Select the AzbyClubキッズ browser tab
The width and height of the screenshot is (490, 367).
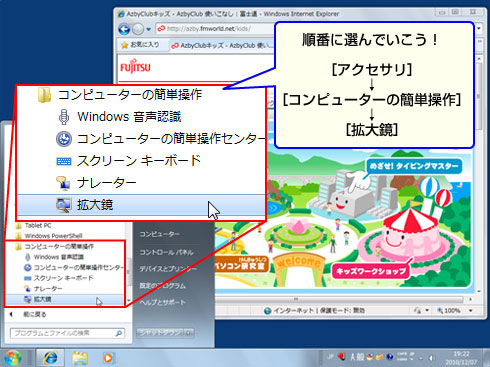[222, 45]
